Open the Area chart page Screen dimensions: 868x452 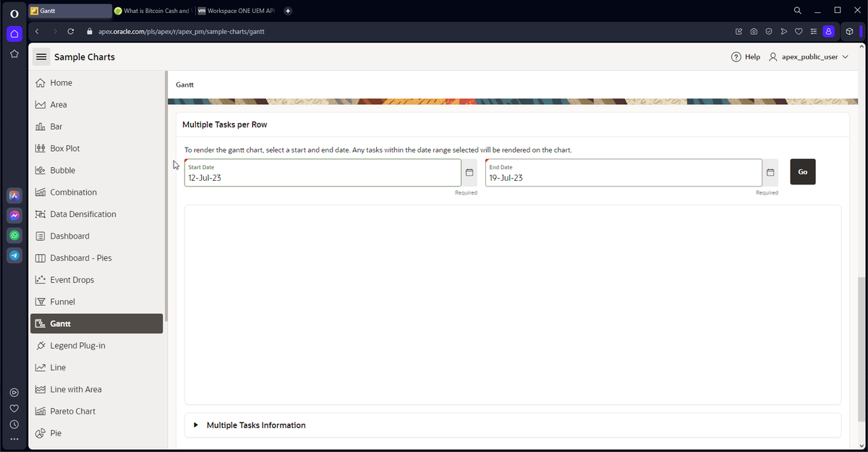point(98,105)
